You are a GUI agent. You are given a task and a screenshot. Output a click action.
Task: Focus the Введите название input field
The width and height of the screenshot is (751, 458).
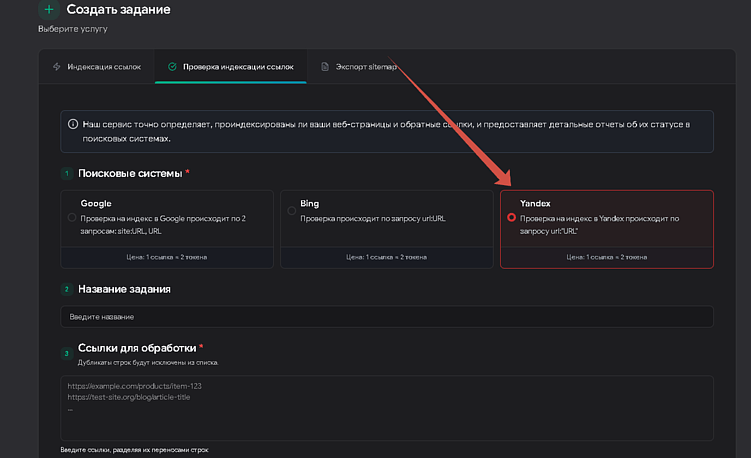[386, 317]
